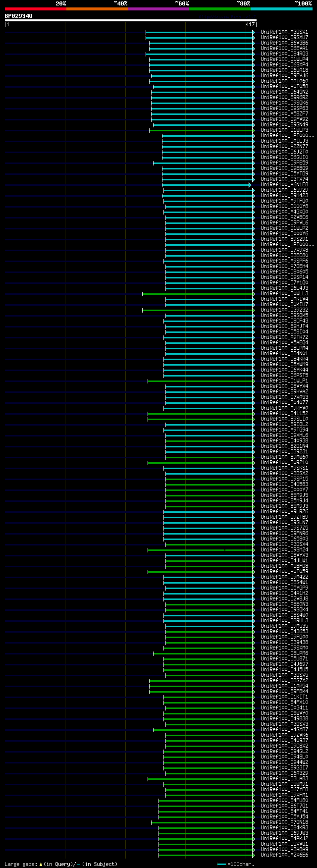Select the UniRef100_Q0ILJ3 label
This screenshot has height=868, width=317.
[284, 141]
